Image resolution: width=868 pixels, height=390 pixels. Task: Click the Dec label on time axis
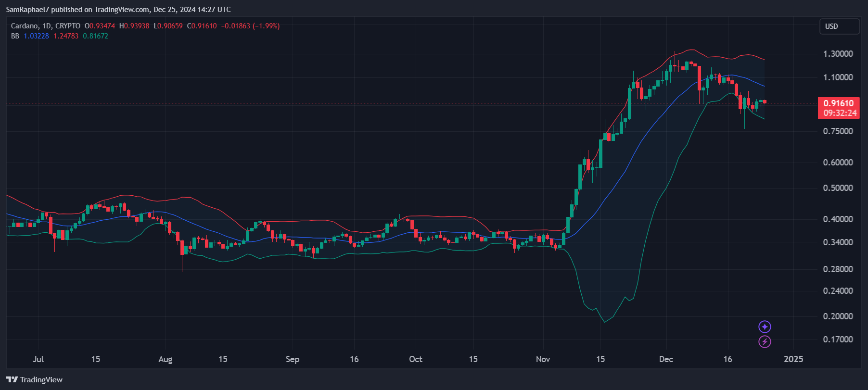click(x=666, y=359)
